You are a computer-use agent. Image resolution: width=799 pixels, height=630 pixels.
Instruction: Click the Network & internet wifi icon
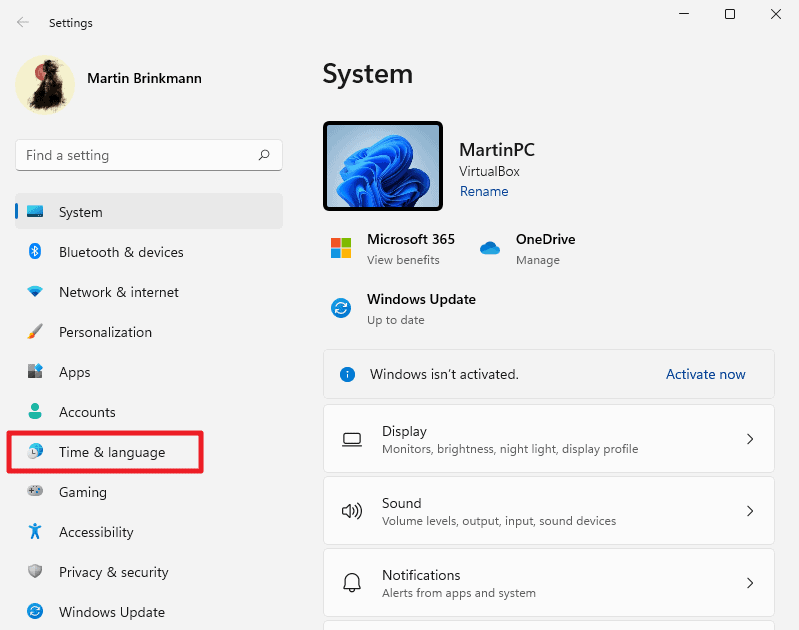pos(35,292)
